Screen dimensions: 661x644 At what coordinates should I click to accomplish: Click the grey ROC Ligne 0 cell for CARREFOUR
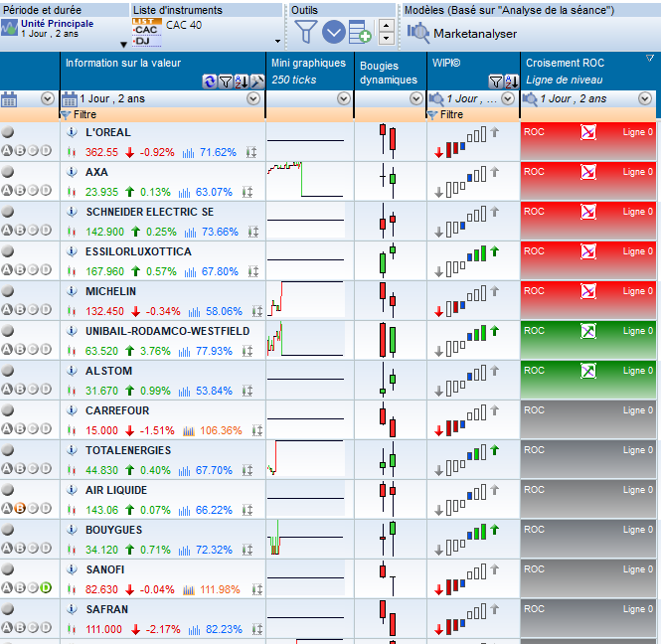coord(588,419)
